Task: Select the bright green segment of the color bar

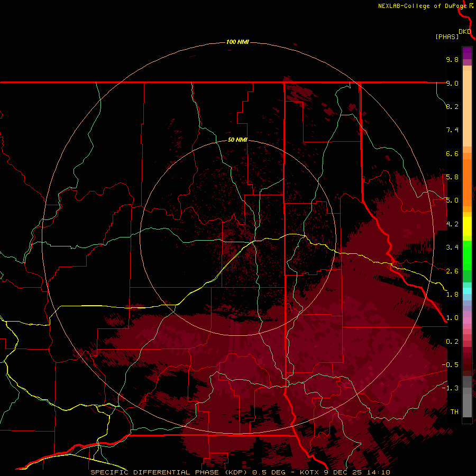Action: (467, 255)
